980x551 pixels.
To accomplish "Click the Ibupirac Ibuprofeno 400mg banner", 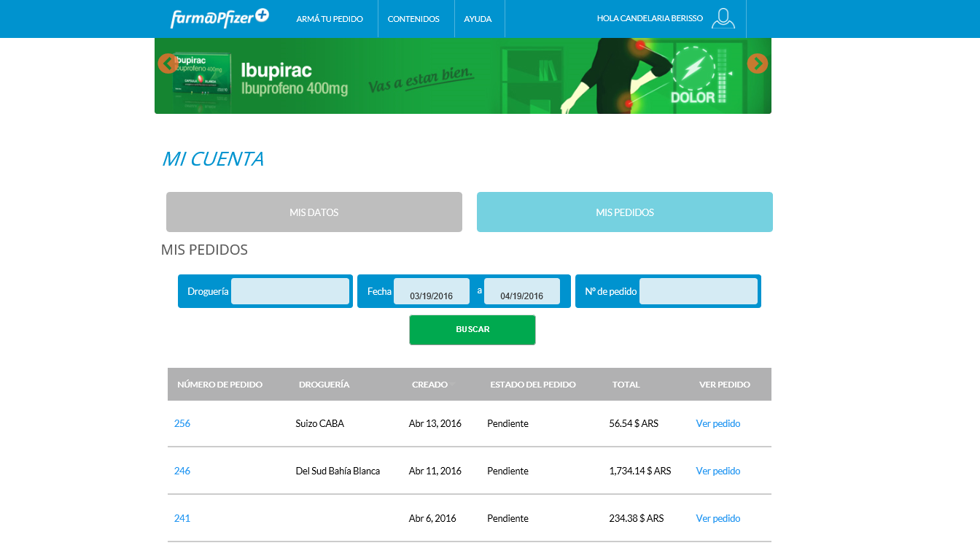I will 463,76.
